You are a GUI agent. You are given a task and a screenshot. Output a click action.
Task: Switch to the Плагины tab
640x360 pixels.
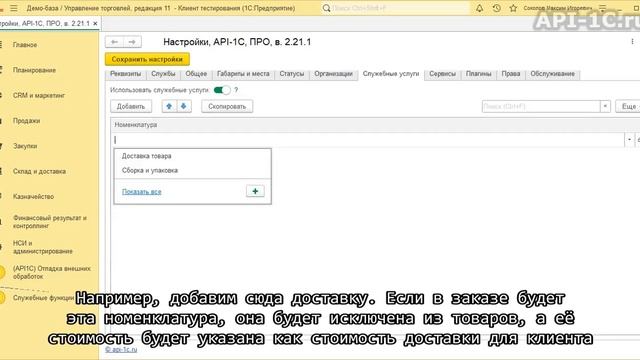(x=478, y=74)
